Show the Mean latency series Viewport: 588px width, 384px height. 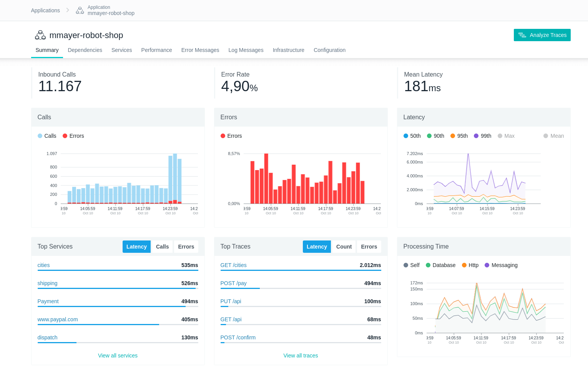(x=553, y=136)
